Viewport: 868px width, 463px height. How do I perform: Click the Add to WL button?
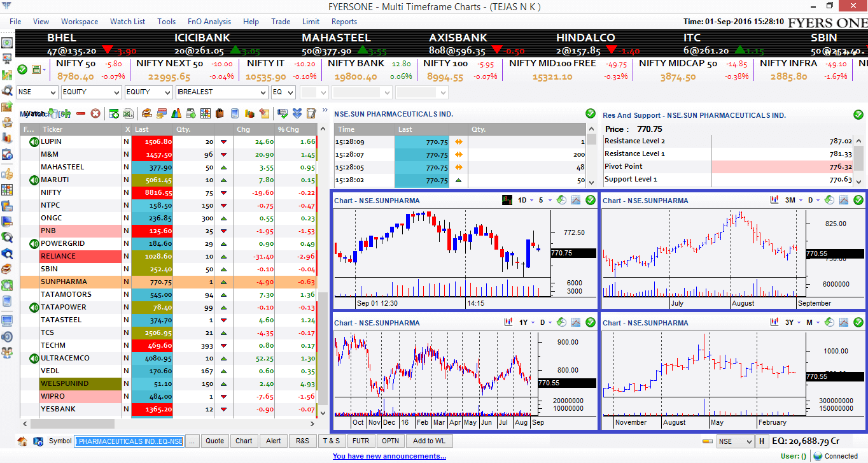[x=429, y=441]
